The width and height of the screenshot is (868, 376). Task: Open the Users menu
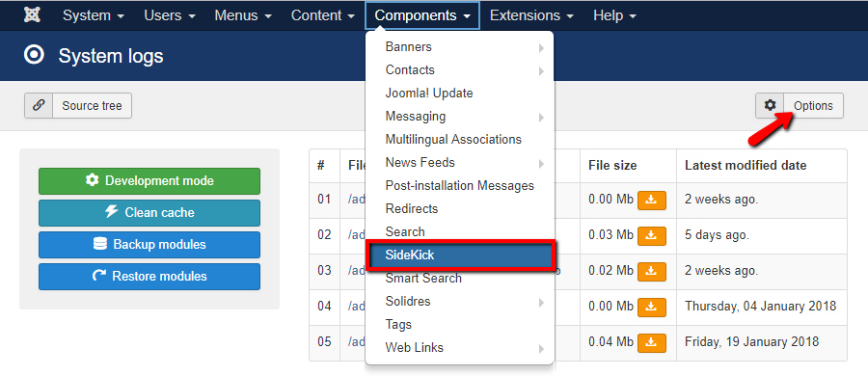click(x=170, y=15)
